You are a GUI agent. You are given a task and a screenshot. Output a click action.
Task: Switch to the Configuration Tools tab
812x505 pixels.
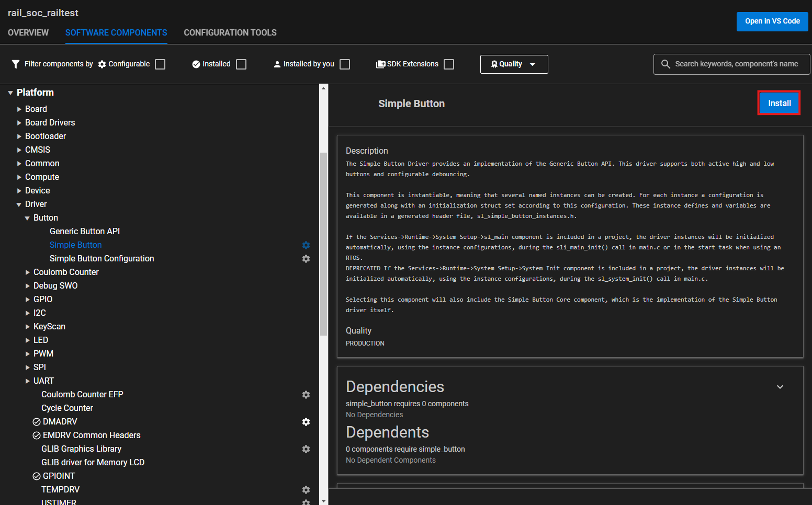pyautogui.click(x=230, y=32)
